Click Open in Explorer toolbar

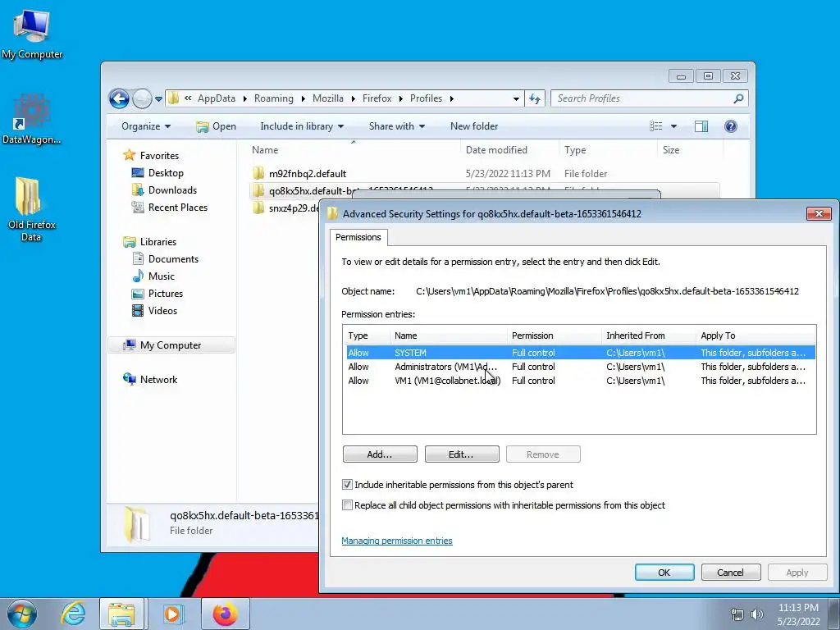point(216,126)
